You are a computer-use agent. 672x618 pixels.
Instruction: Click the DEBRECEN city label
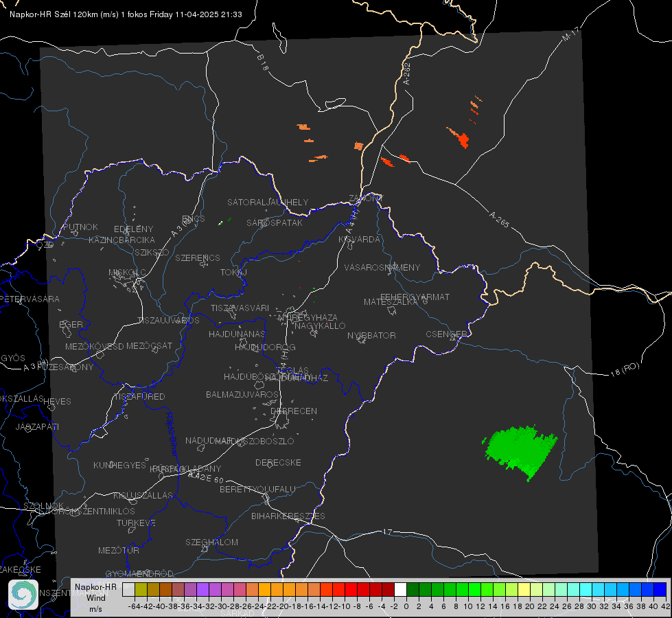tap(294, 411)
